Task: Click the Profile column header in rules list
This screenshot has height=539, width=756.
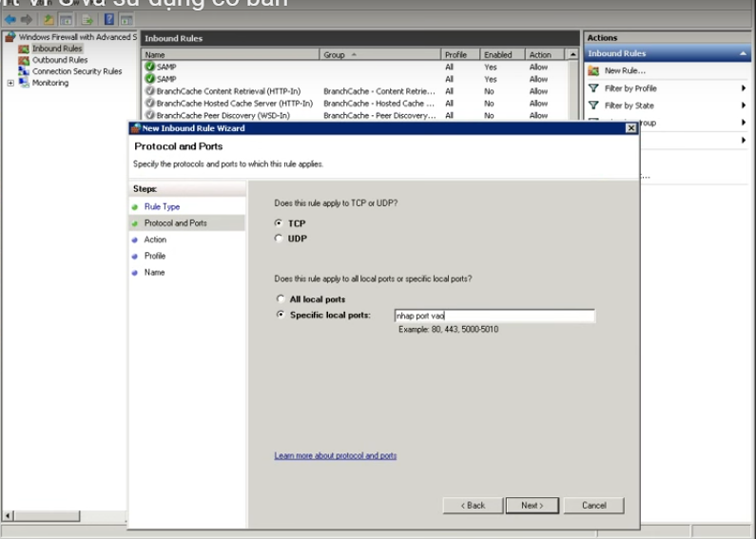Action: tap(460, 54)
